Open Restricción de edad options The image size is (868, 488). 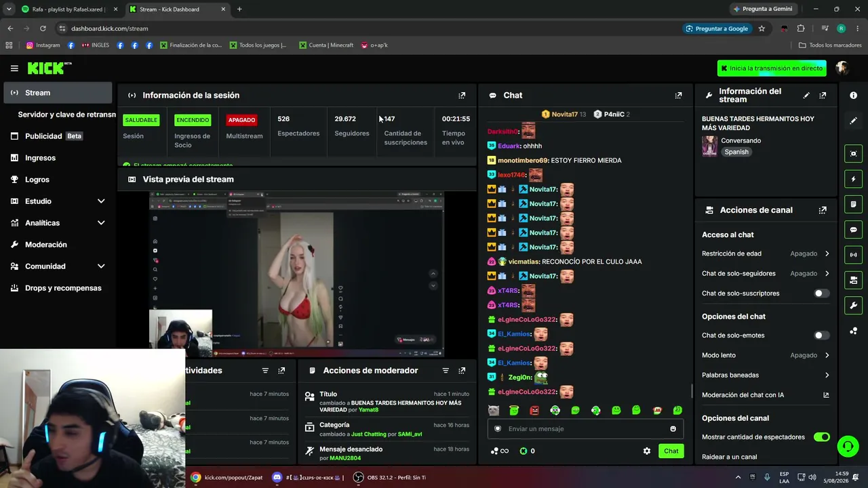(766, 253)
